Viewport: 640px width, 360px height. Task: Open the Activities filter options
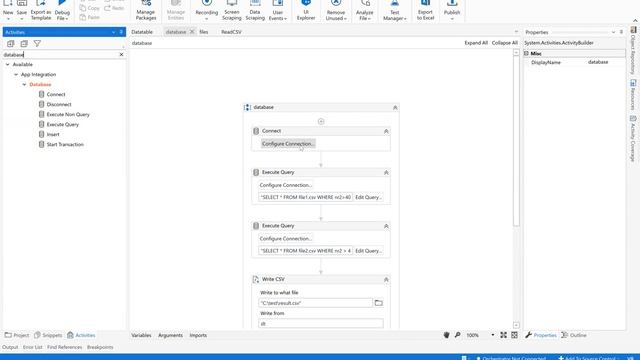[x=37, y=44]
